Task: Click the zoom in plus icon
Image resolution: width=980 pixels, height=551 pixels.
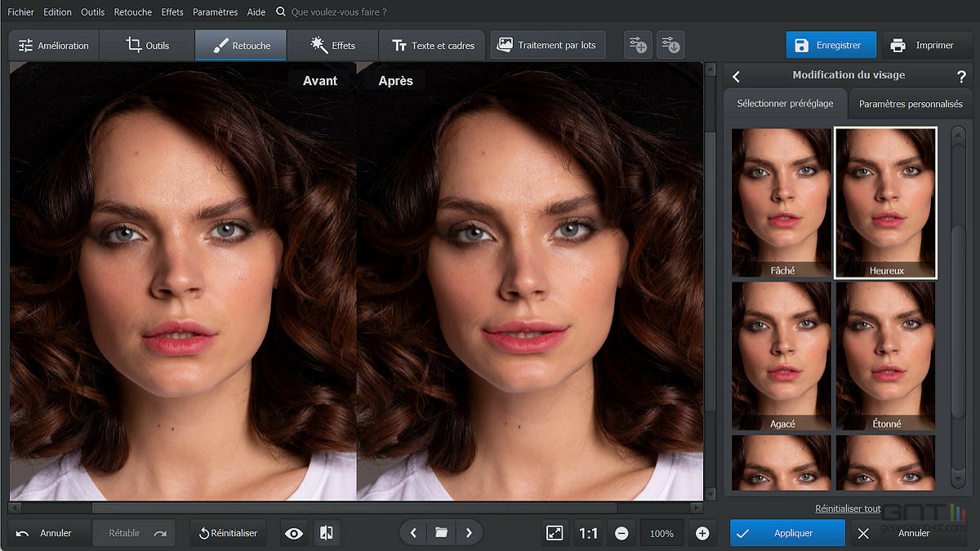Action: pyautogui.click(x=702, y=533)
